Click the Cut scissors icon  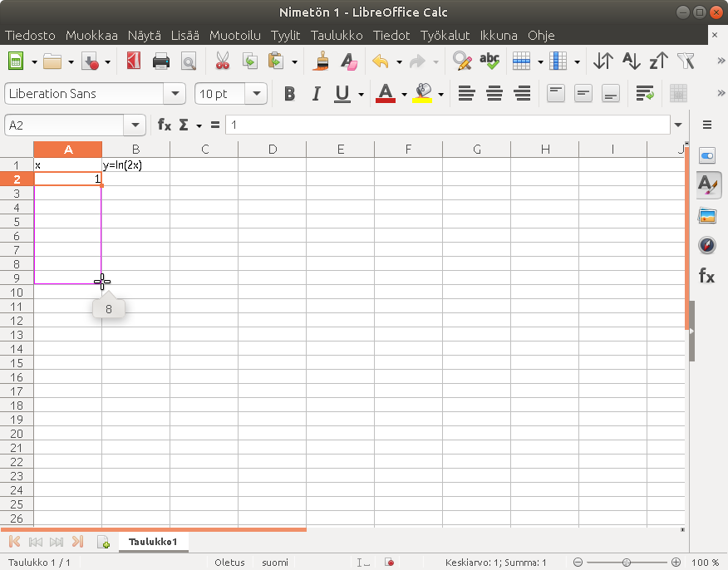(x=222, y=61)
